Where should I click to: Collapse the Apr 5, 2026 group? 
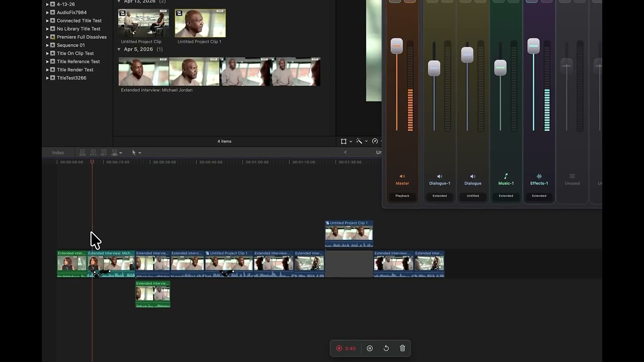coord(119,49)
